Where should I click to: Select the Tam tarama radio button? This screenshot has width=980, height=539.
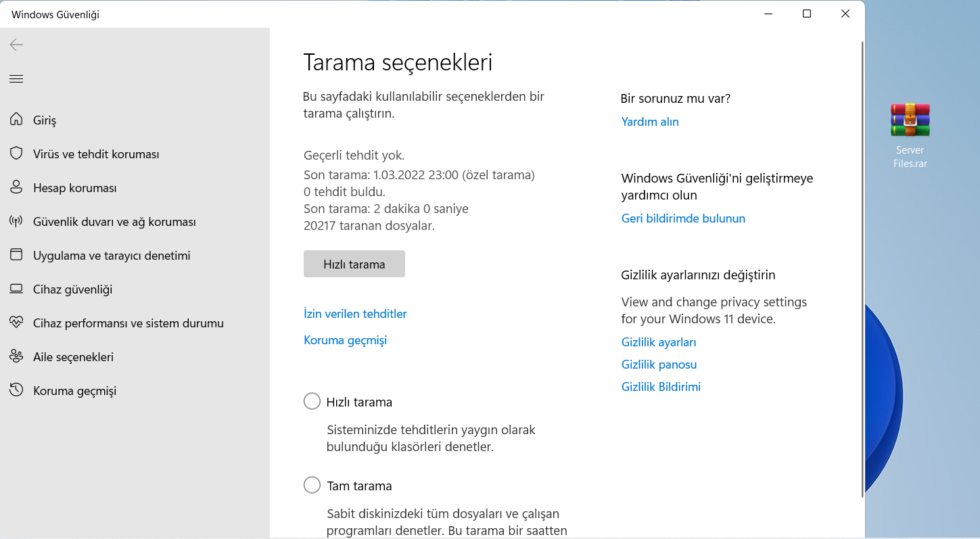pyautogui.click(x=312, y=486)
